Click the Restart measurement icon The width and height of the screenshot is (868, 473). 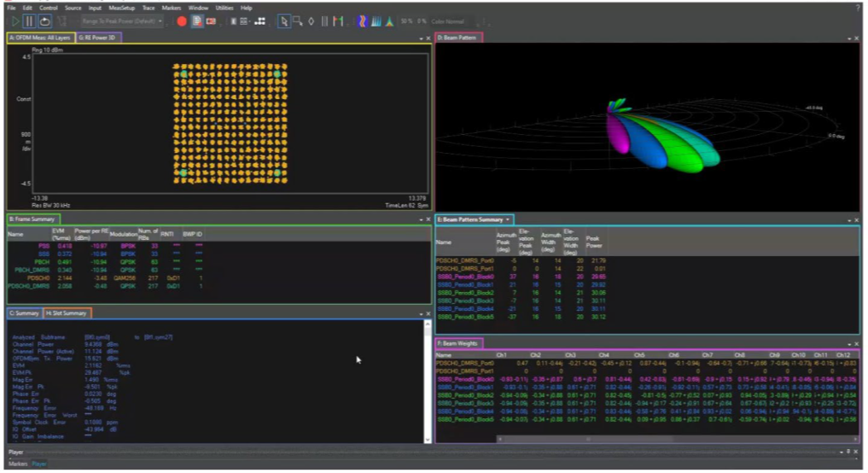coord(44,21)
